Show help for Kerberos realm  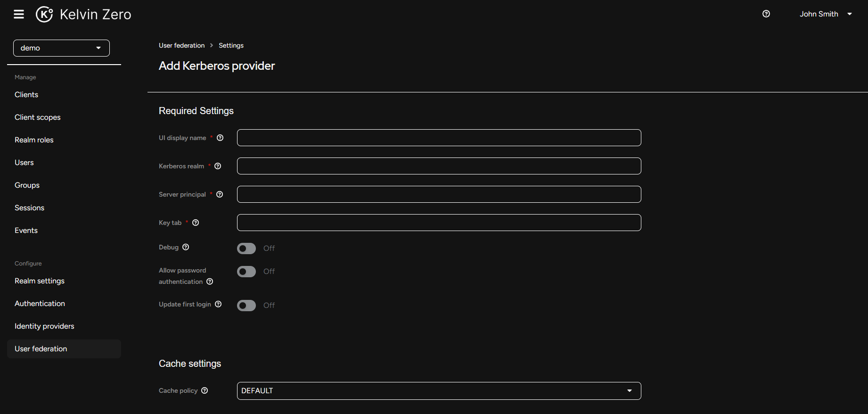(x=218, y=166)
